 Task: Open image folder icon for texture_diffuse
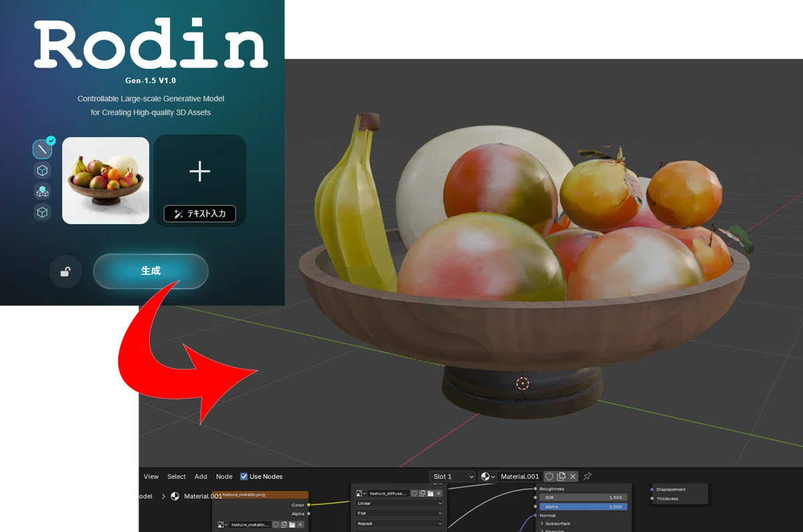pos(430,493)
